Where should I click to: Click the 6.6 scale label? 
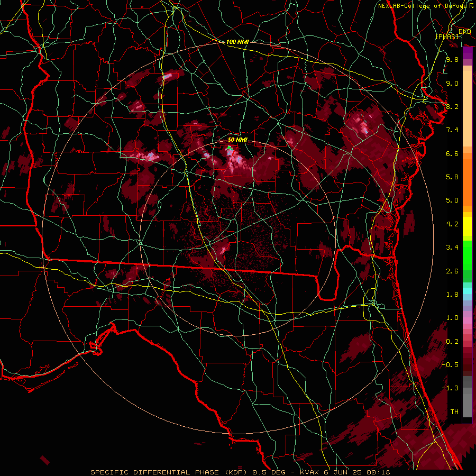452,153
